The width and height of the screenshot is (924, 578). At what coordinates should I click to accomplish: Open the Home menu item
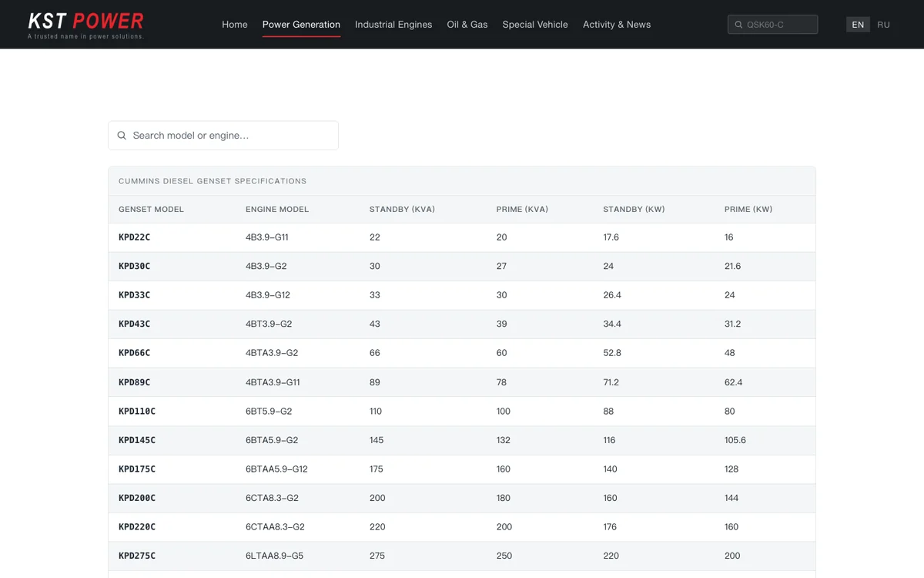pyautogui.click(x=235, y=25)
